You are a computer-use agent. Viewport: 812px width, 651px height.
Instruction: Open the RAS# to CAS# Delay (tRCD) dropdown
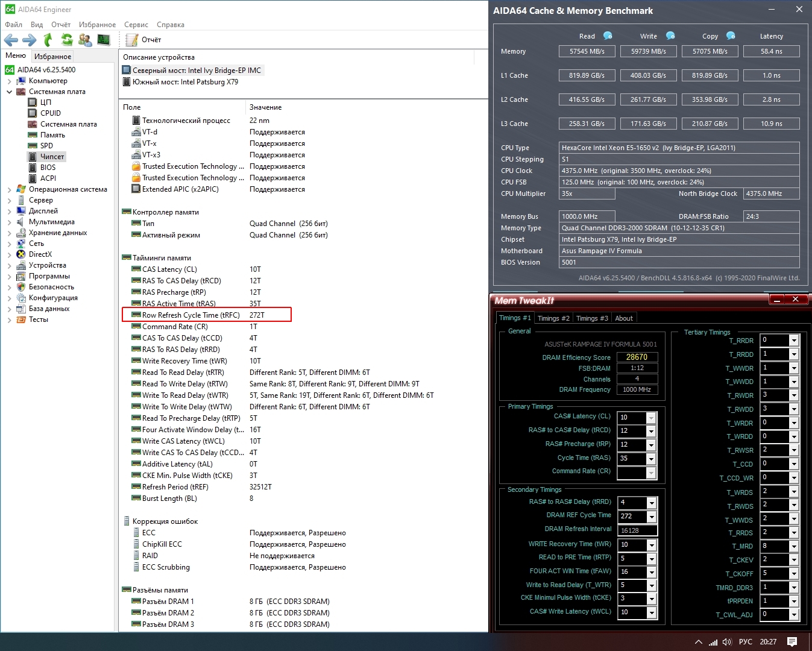651,431
